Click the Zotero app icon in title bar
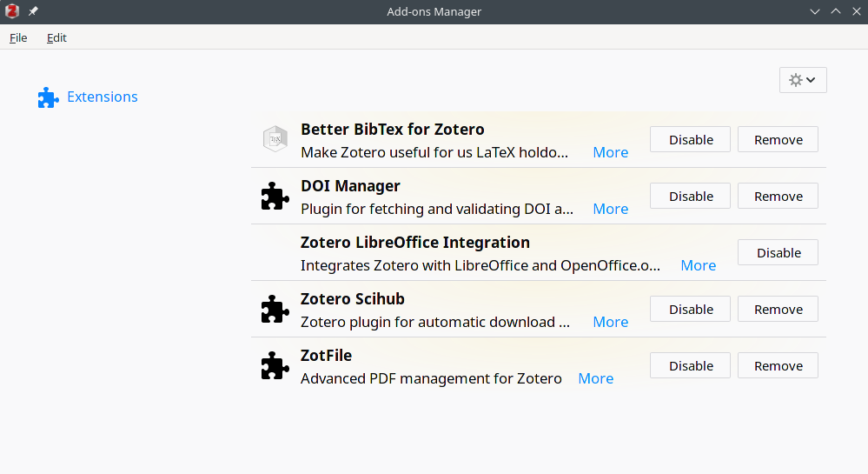The image size is (868, 474). pos(12,11)
